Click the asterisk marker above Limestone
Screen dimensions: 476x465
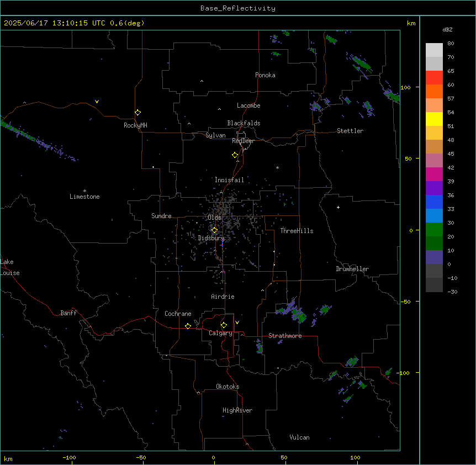pyautogui.click(x=84, y=191)
